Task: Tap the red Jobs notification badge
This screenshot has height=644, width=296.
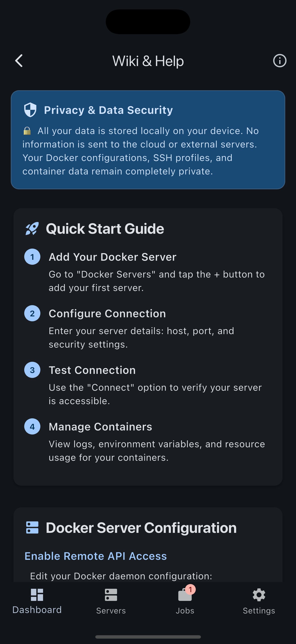Action: click(190, 589)
